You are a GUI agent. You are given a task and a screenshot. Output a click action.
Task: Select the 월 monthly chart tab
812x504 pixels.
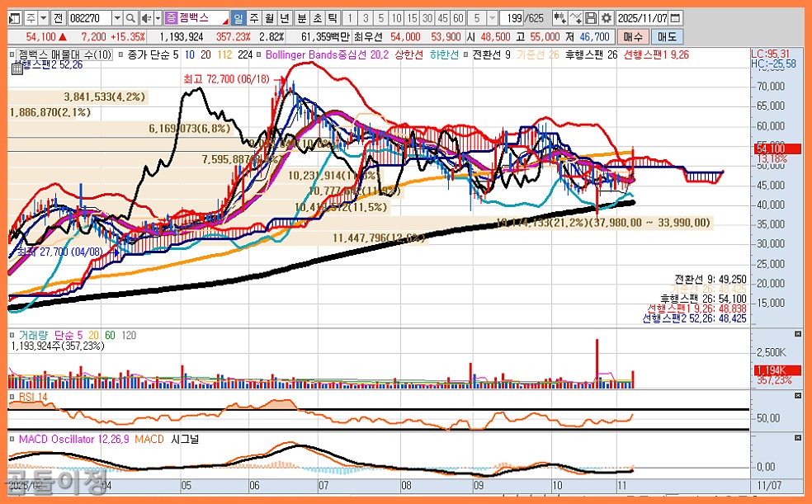pyautogui.click(x=269, y=19)
